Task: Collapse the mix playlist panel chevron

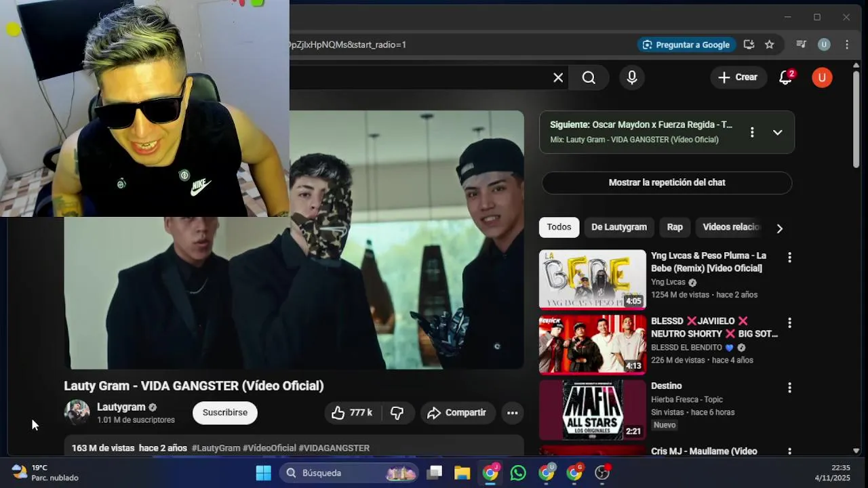Action: (778, 132)
